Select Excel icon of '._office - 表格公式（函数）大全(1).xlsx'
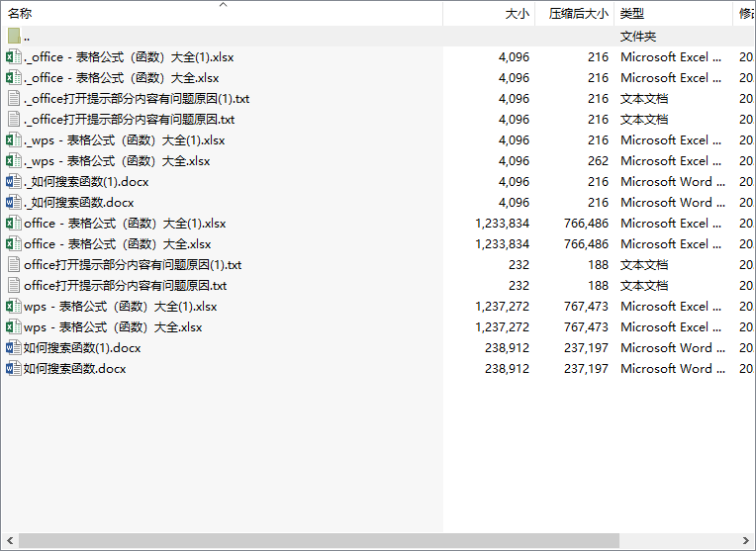The height and width of the screenshot is (551, 756). (x=14, y=57)
